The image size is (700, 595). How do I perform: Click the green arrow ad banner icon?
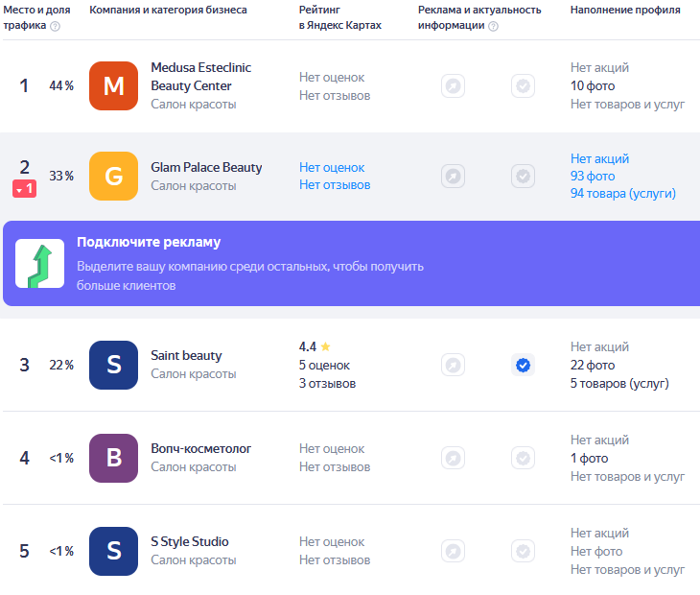[x=39, y=264]
